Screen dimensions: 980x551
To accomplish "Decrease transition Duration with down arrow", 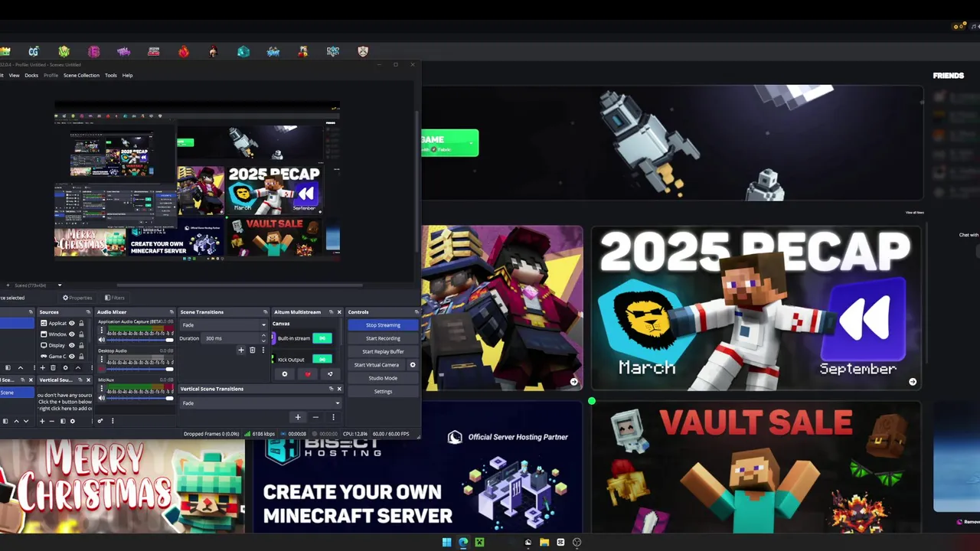I will [x=263, y=341].
